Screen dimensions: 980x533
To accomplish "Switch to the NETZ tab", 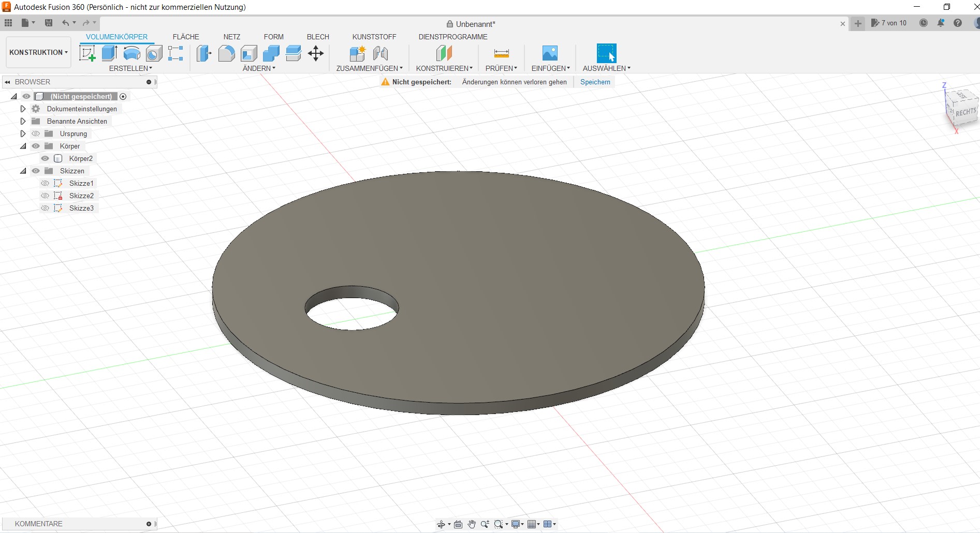I will click(232, 37).
